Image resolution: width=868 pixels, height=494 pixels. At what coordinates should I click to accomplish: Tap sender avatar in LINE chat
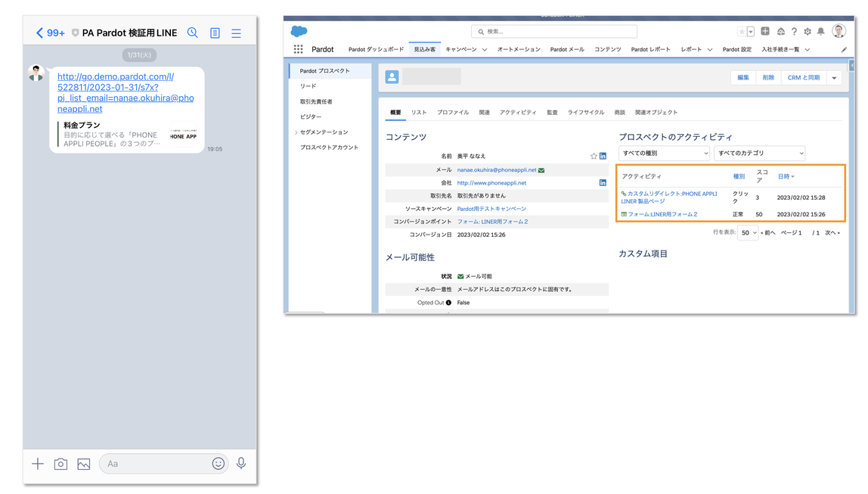(36, 73)
